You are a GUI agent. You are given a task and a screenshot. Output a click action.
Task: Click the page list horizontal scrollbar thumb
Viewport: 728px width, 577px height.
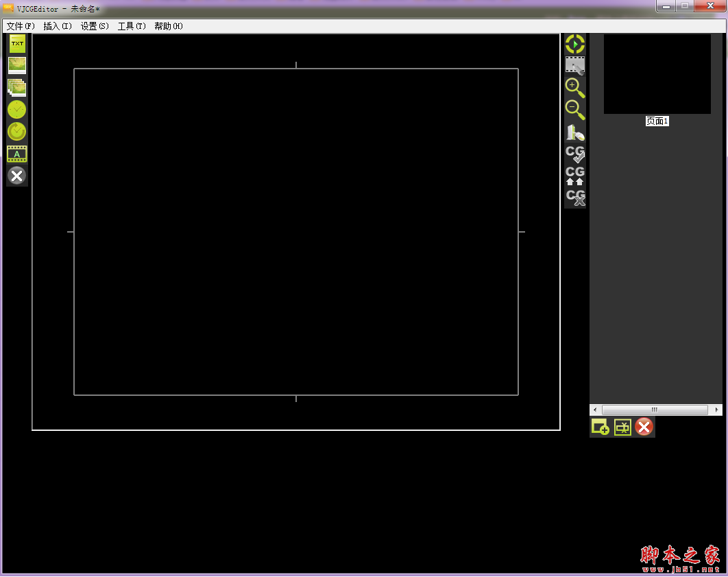click(x=655, y=410)
